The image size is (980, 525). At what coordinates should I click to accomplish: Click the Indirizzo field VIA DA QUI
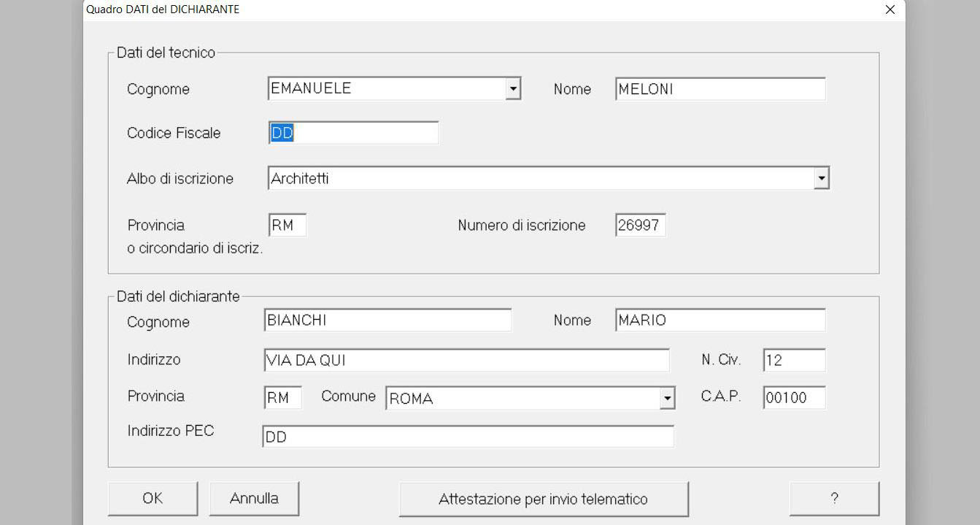(466, 360)
